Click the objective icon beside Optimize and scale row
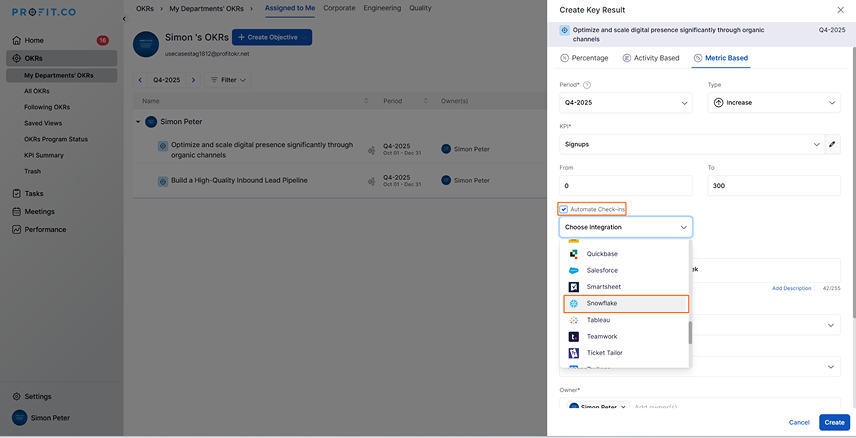 [x=163, y=146]
